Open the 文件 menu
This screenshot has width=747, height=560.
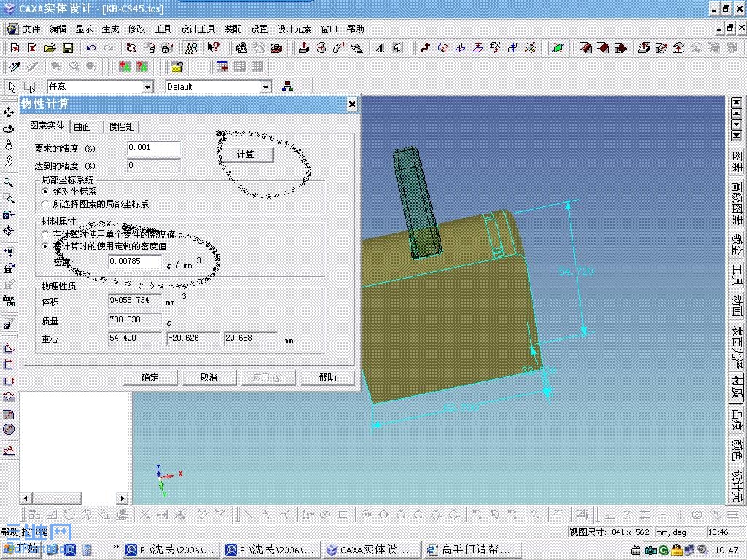point(32,28)
